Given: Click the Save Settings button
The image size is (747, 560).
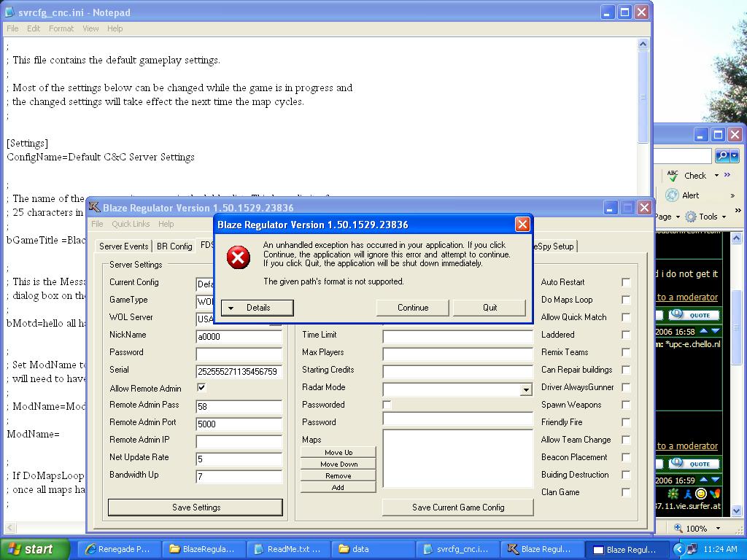Looking at the screenshot, I should (x=196, y=507).
